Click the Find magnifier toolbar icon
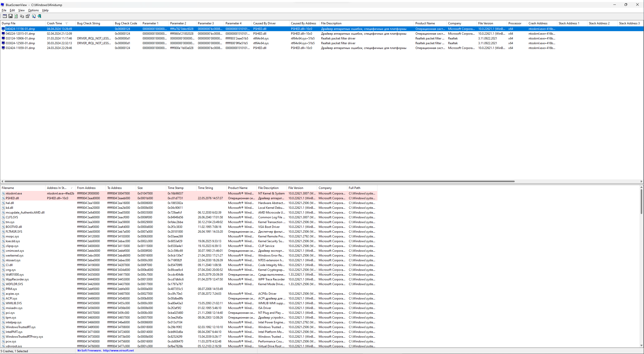The height and width of the screenshot is (354, 644). (x=34, y=16)
